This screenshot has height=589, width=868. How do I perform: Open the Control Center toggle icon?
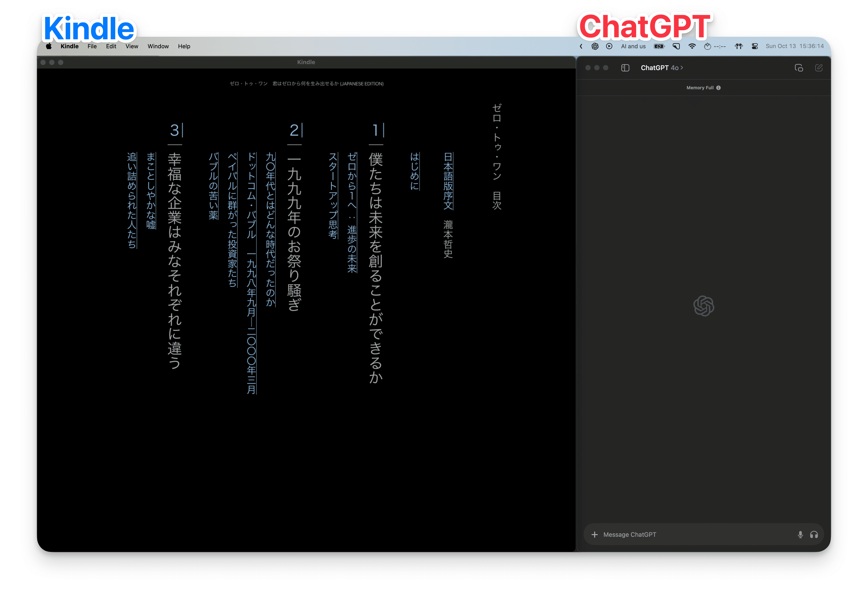coord(754,46)
